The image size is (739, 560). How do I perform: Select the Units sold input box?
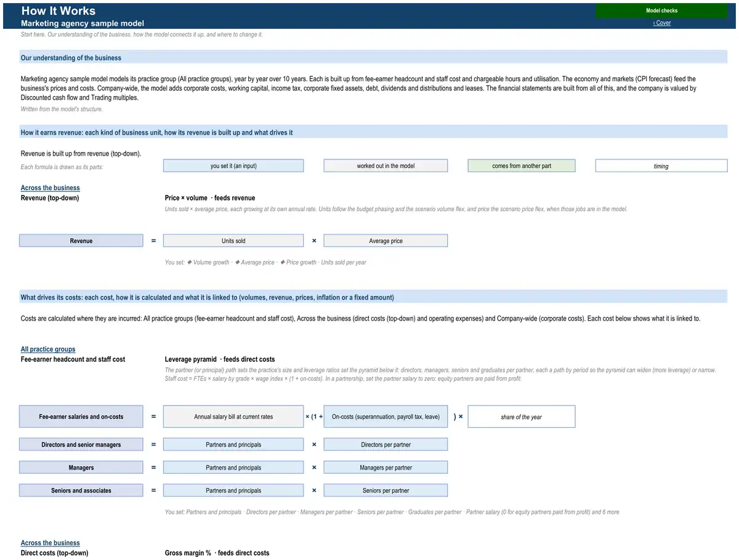tap(233, 241)
